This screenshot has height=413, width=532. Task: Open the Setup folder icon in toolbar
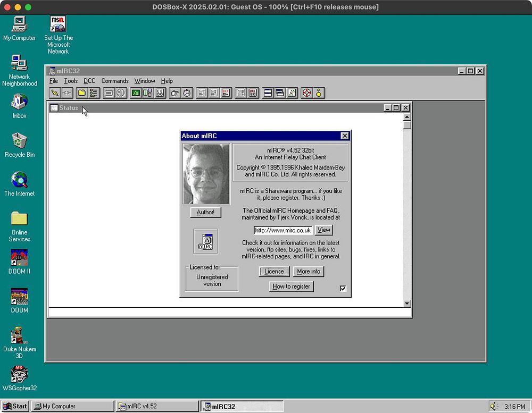tap(81, 93)
